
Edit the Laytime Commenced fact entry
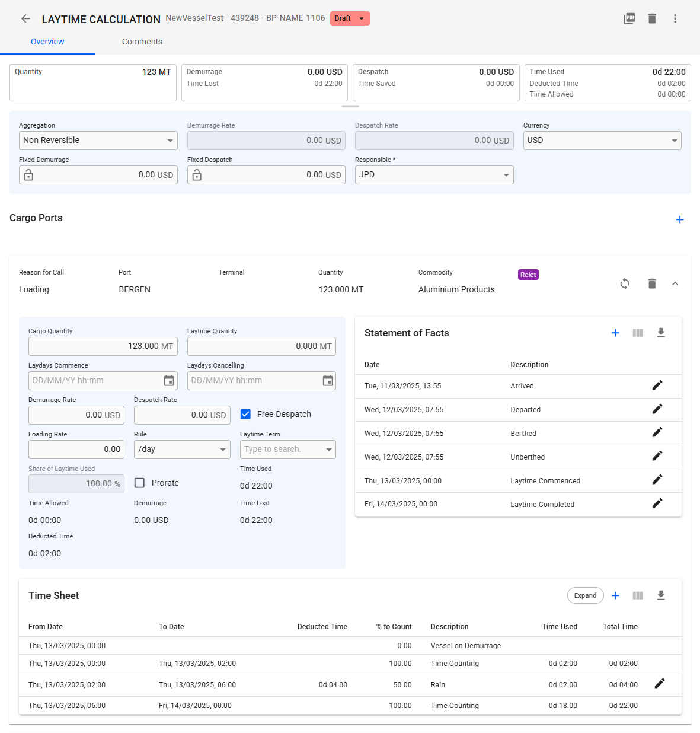click(x=657, y=480)
